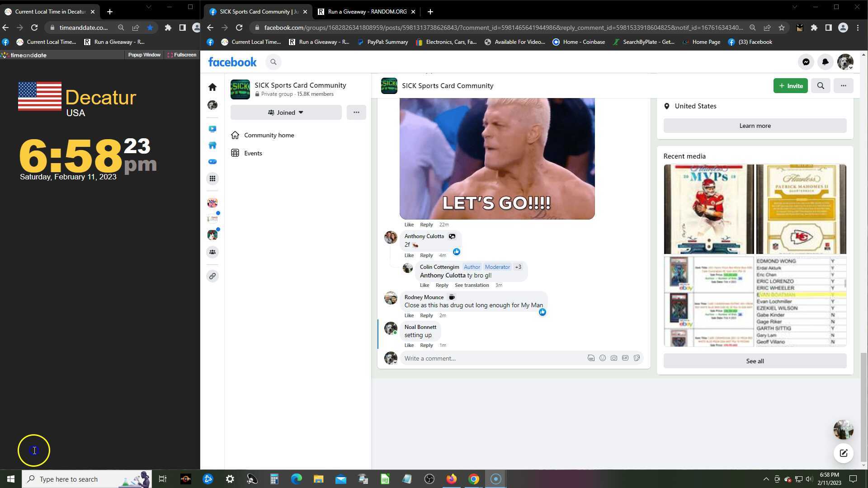The width and height of the screenshot is (868, 488).
Task: Open the Facebook apps grid menu icon
Action: coord(212,178)
